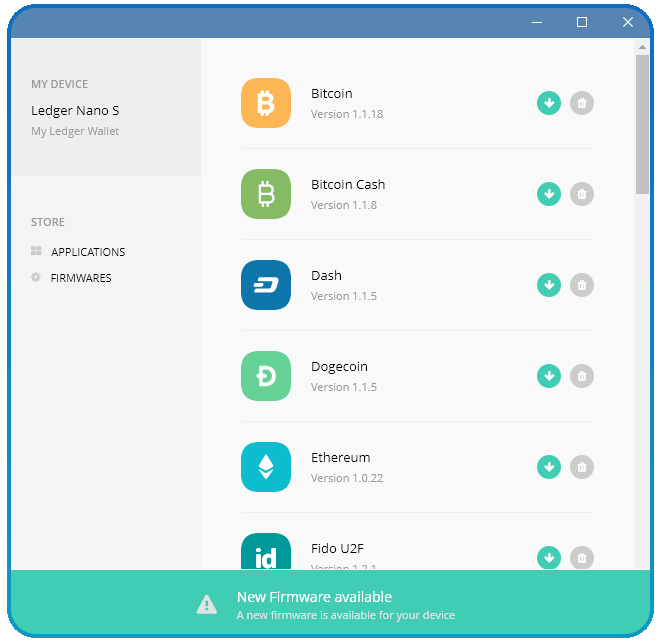Image resolution: width=660 pixels, height=642 pixels.
Task: Select the Ledger Nano S device
Action: click(x=75, y=110)
